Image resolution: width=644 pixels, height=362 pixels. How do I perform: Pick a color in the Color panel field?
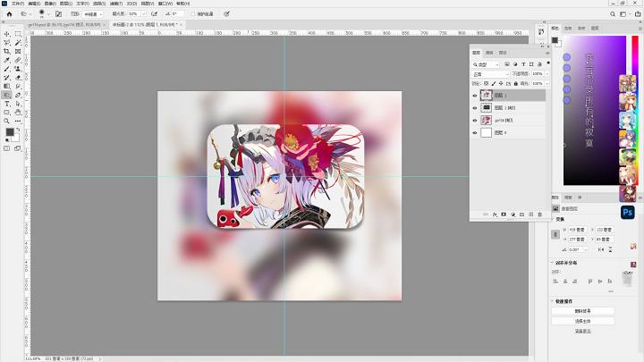[595, 110]
